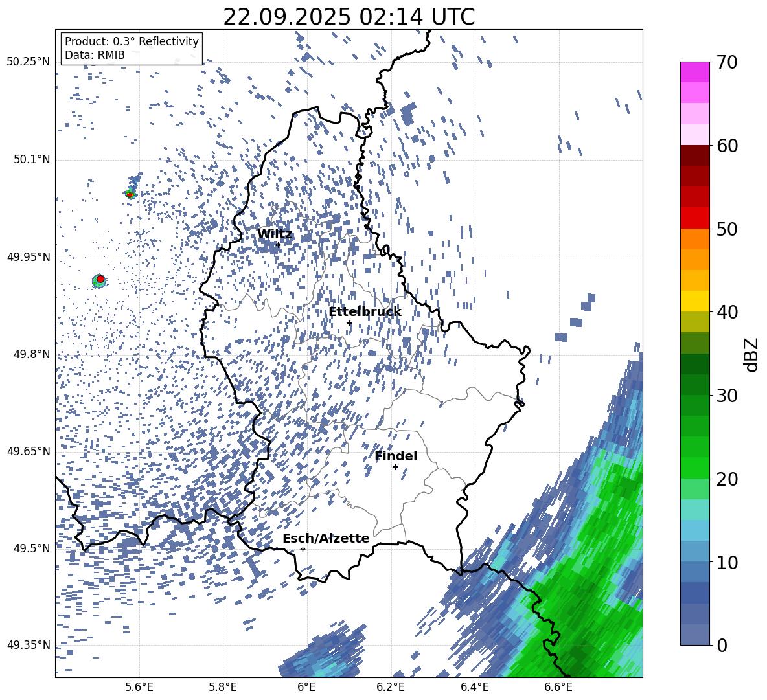Click the red circular radar echo marker
This screenshot has height=700, width=767.
tap(100, 279)
